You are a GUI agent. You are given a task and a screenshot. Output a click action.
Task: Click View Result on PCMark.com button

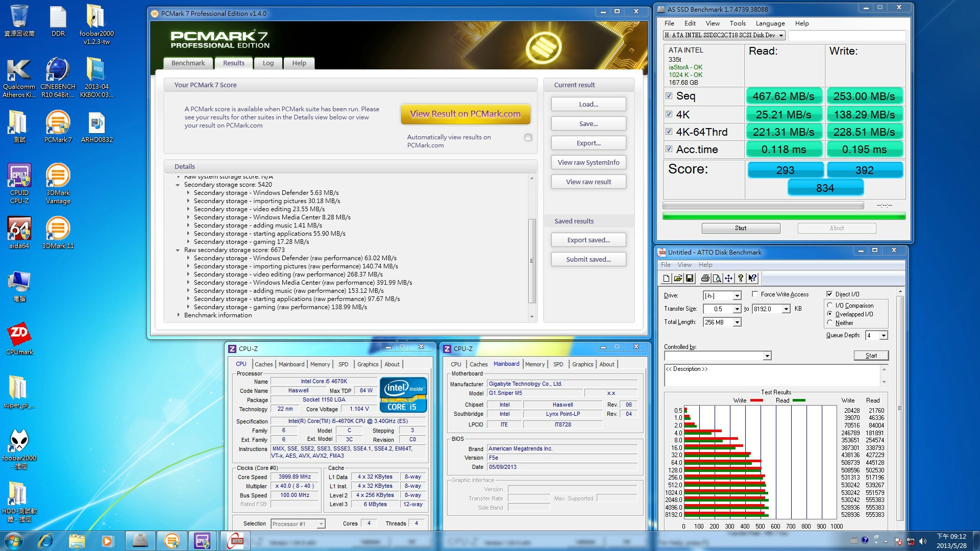tap(465, 114)
